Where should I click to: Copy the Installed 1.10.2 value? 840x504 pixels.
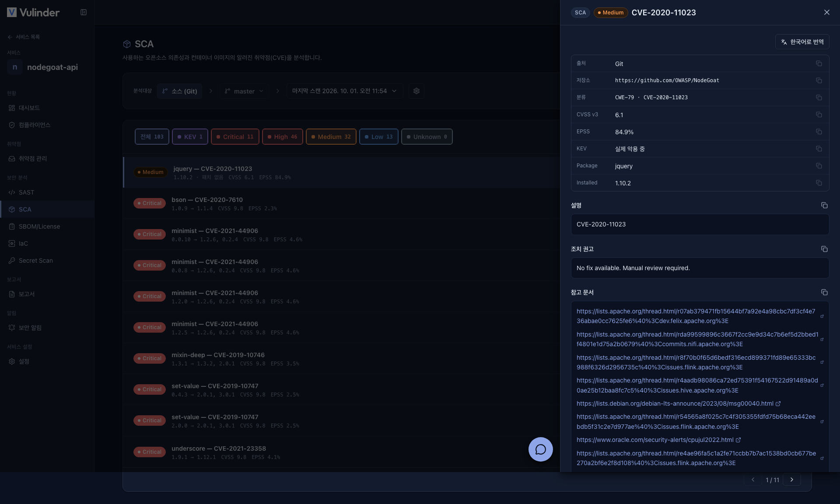tap(819, 183)
